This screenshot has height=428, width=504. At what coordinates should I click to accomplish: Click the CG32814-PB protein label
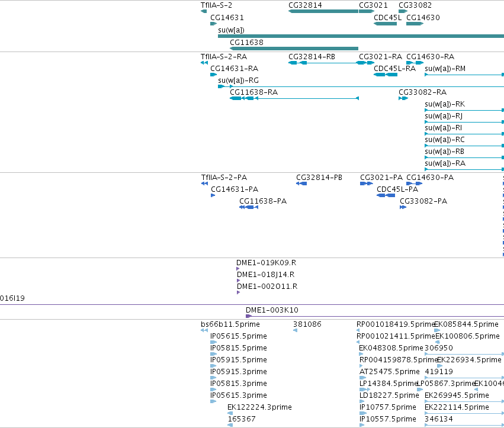[319, 178]
